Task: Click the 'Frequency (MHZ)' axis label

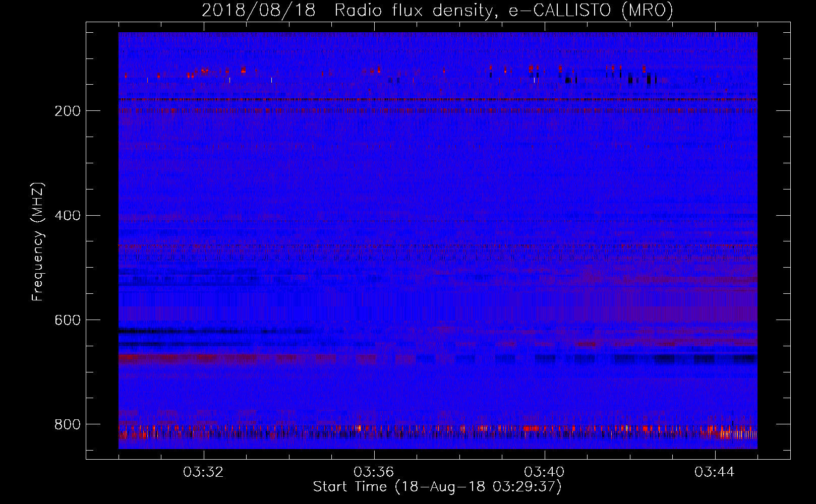Action: pos(38,241)
